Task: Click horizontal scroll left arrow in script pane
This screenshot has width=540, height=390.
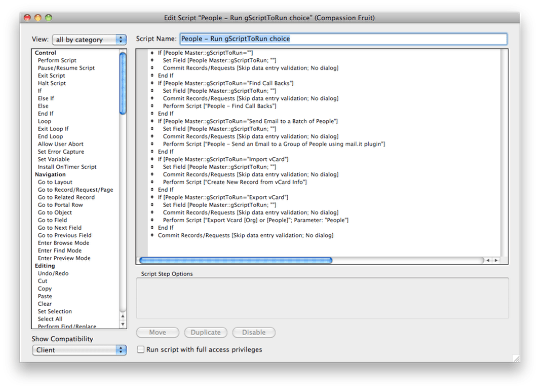Action: [x=488, y=260]
